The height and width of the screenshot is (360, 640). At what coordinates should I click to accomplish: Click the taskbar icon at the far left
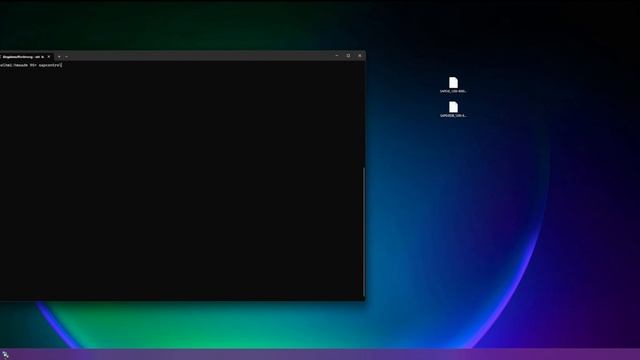click(5, 355)
